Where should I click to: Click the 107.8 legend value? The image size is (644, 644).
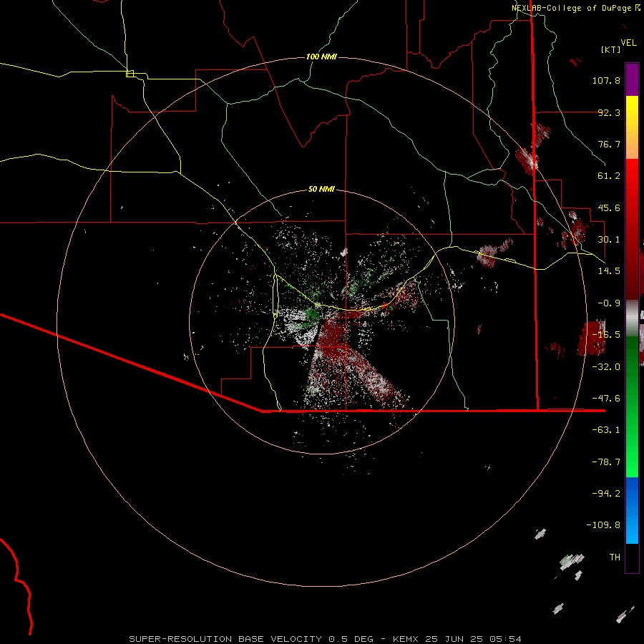pos(606,80)
